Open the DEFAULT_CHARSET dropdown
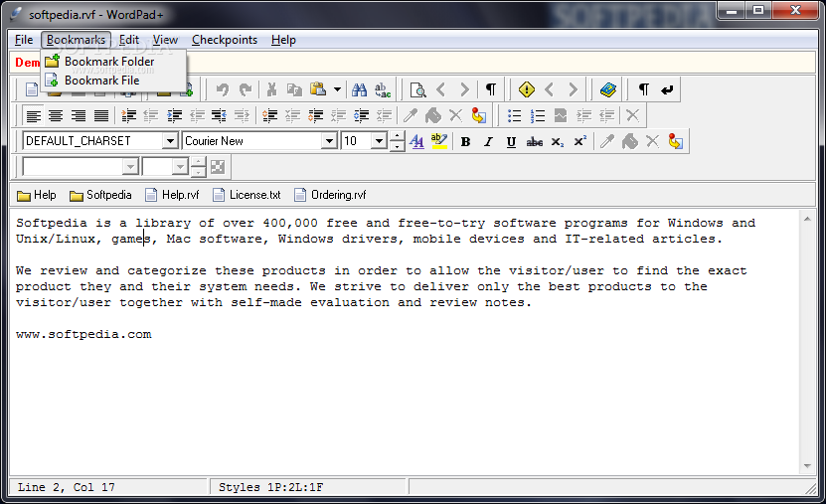This screenshot has width=826, height=504. click(170, 141)
